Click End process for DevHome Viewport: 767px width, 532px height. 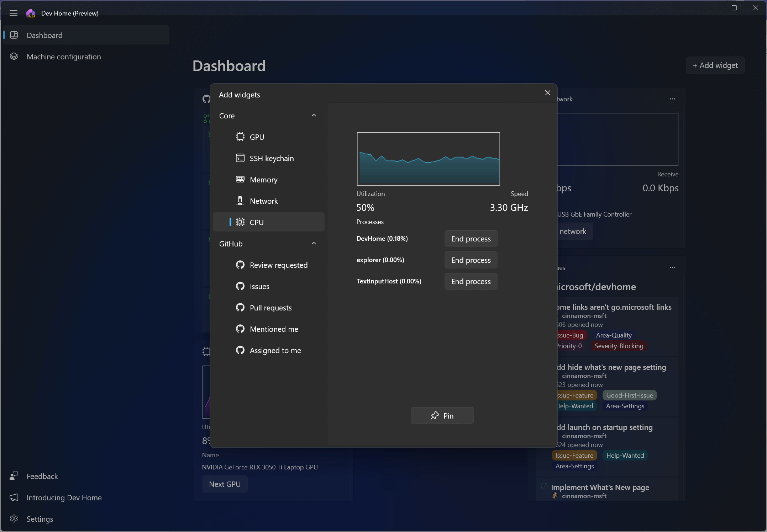coord(470,238)
